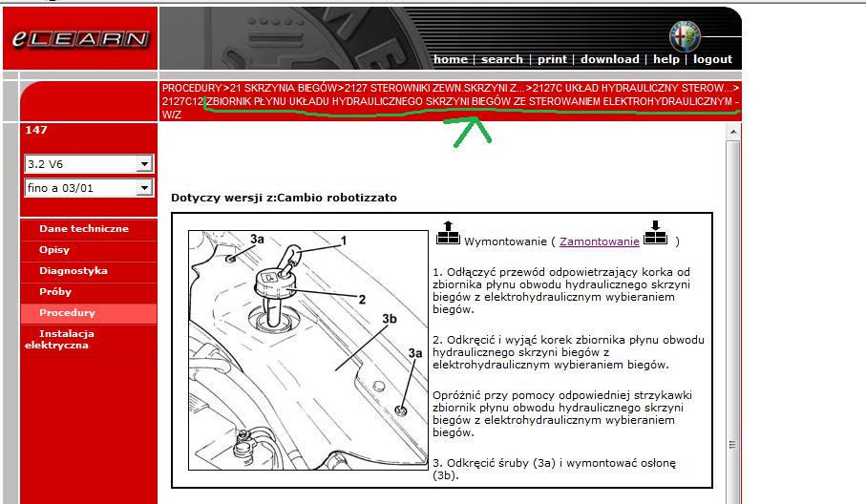Click 2127 STEROWNIKI ZEWN.SKRZYNI breadcrumb

434,88
